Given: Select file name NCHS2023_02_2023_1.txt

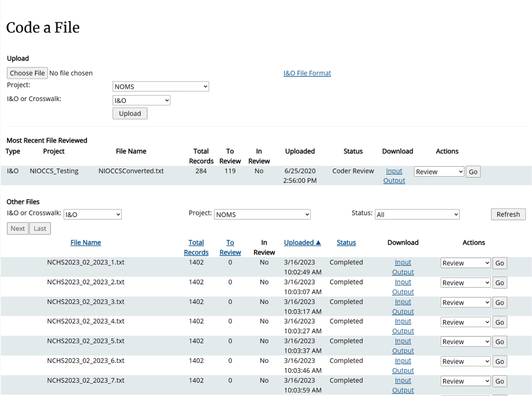Looking at the screenshot, I should pos(86,262).
